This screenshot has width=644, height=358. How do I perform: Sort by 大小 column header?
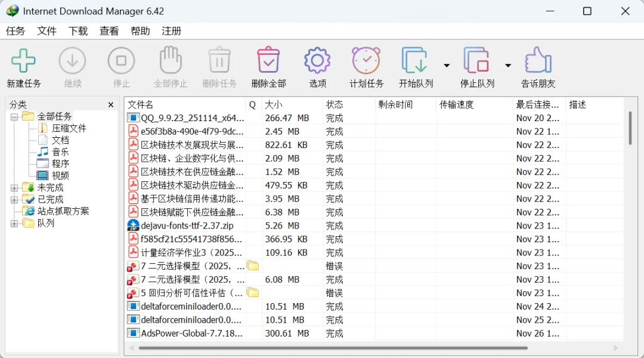click(292, 104)
